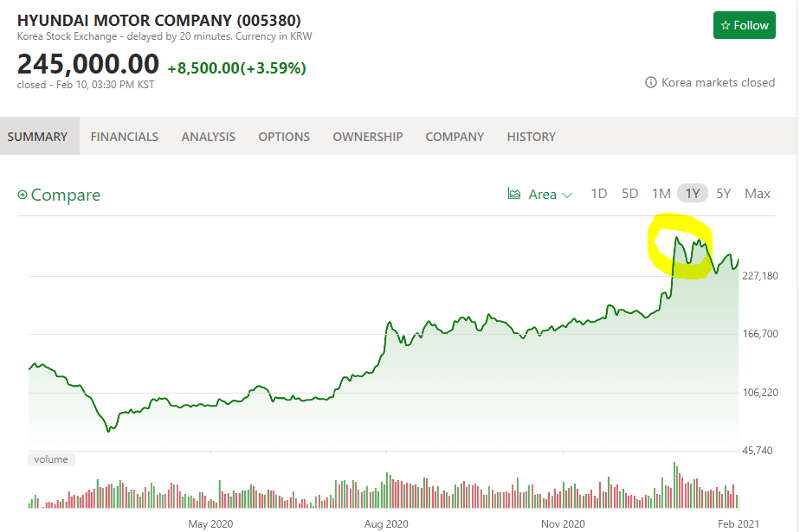Click the volume label on chart
Viewport: 800px width, 532px height.
click(51, 459)
